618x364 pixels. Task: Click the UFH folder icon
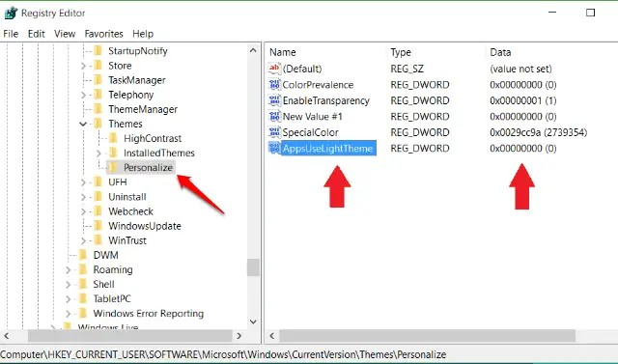(x=98, y=182)
